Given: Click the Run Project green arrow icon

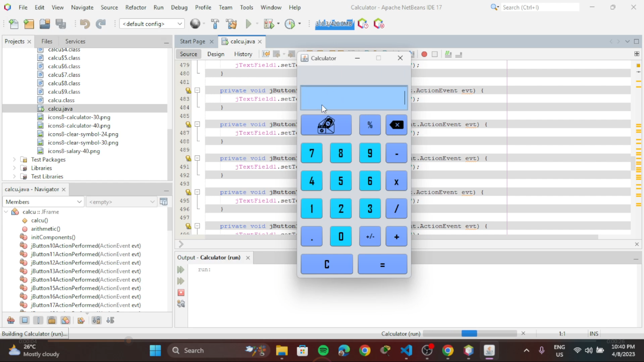Looking at the screenshot, I should pyautogui.click(x=248, y=24).
